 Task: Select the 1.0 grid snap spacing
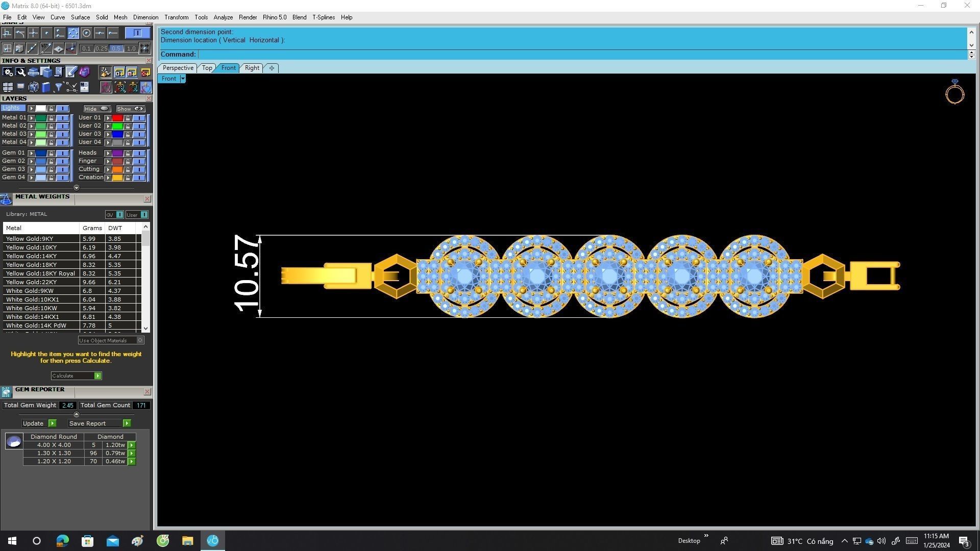[131, 48]
